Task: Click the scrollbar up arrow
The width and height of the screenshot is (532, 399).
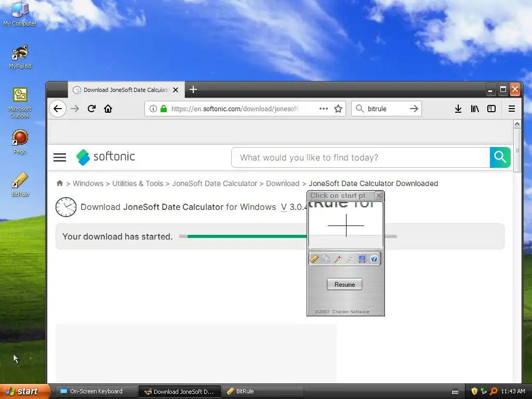Action: pos(517,124)
